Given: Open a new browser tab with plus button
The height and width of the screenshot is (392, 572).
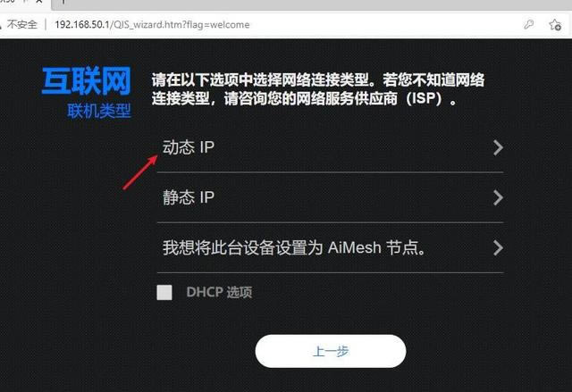Looking at the screenshot, I should pos(63,2).
